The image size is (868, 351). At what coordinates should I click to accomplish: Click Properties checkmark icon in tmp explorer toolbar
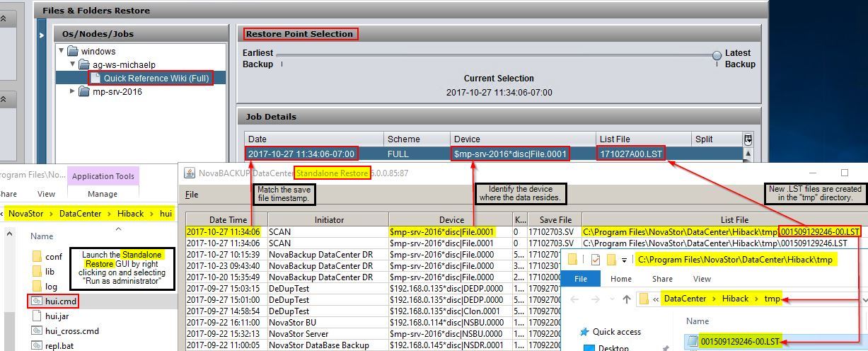point(596,260)
